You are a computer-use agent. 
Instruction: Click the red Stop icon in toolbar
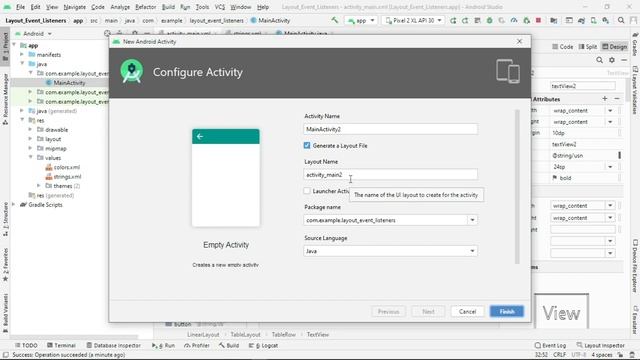coord(538,20)
